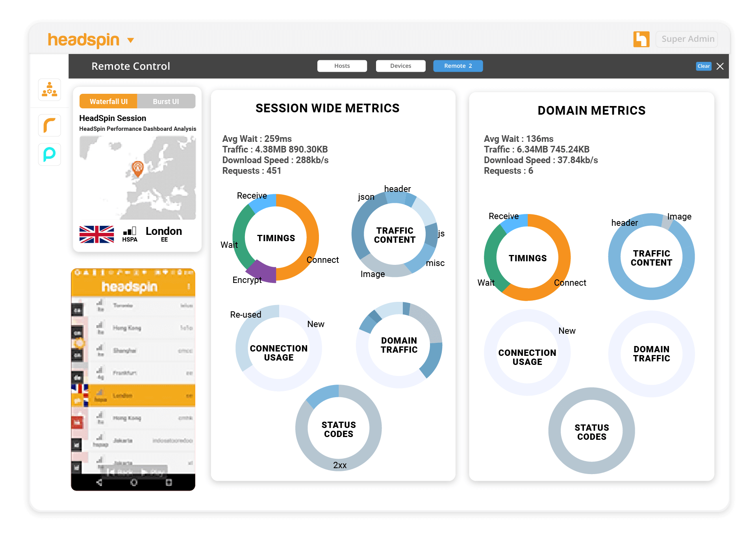Open the orange hierarchy icon in sidebar
Image resolution: width=756 pixels, height=545 pixels.
pyautogui.click(x=50, y=89)
